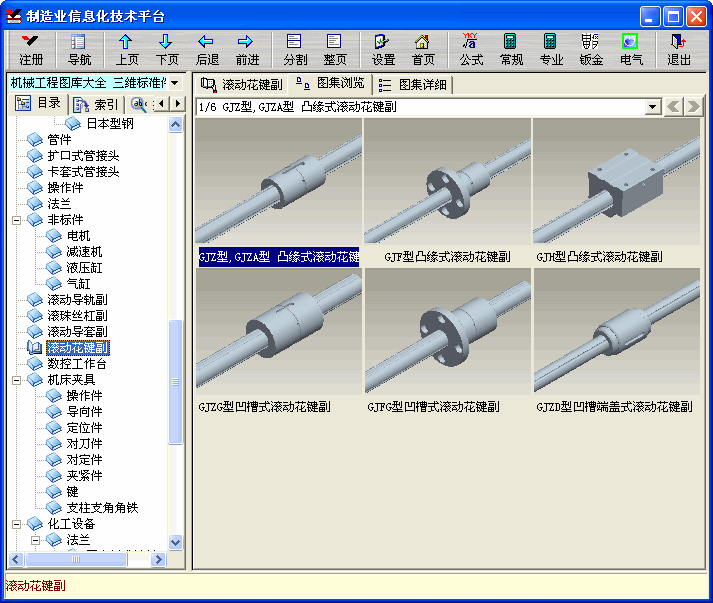Image resolution: width=713 pixels, height=603 pixels.
Task: Go to next page with 下页
Action: click(166, 49)
